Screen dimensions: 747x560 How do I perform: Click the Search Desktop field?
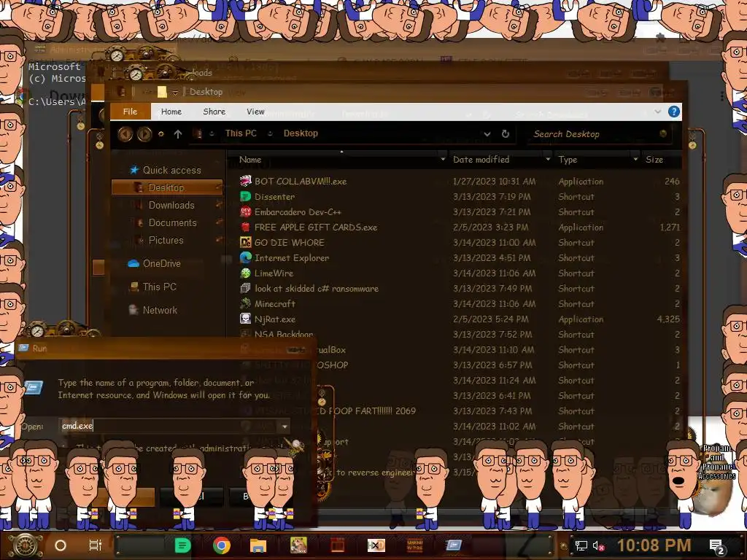pos(598,134)
